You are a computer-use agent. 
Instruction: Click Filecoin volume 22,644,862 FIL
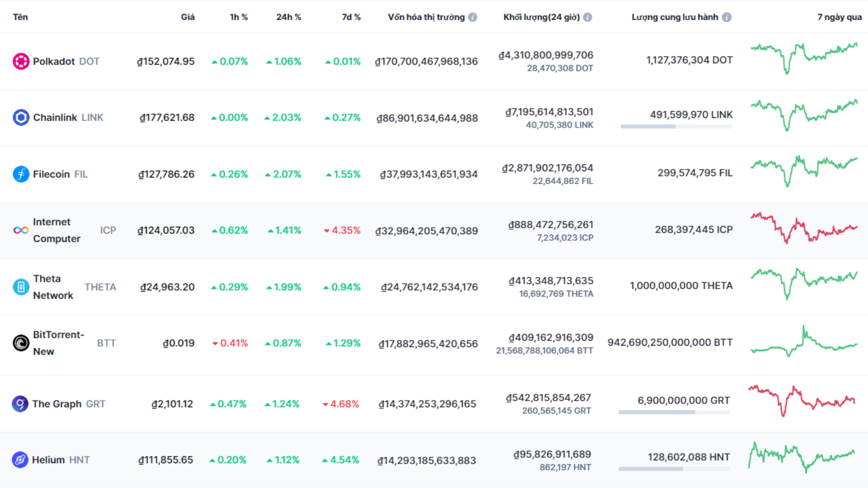pyautogui.click(x=563, y=181)
